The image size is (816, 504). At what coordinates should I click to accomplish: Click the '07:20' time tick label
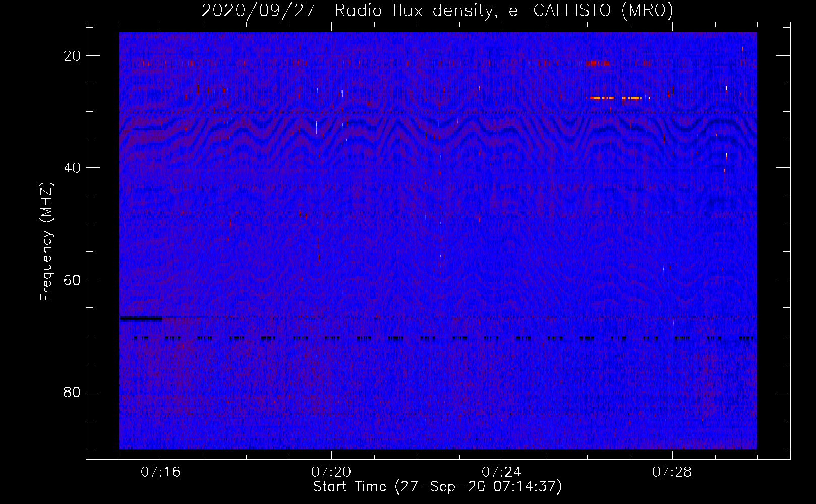pos(331,472)
